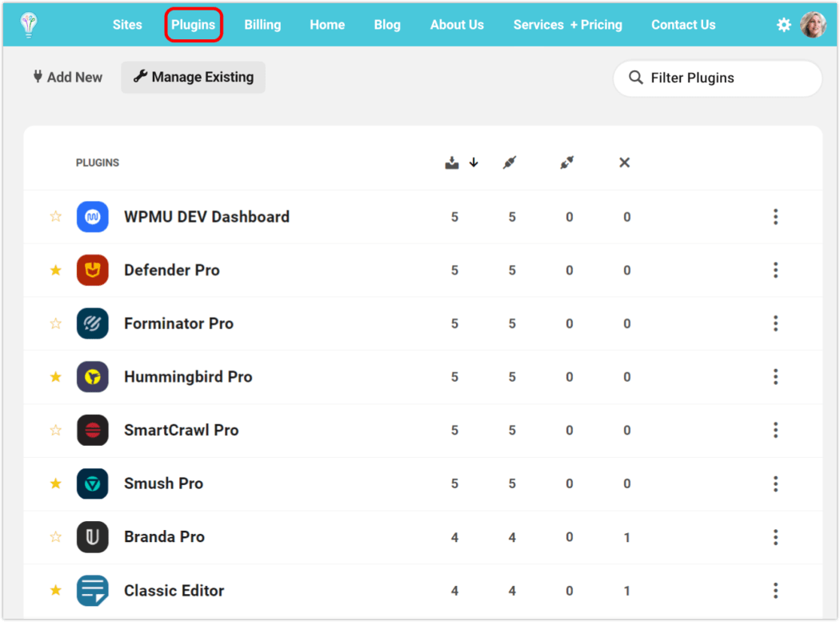Open the Blog menu item
The width and height of the screenshot is (840, 622).
point(387,25)
